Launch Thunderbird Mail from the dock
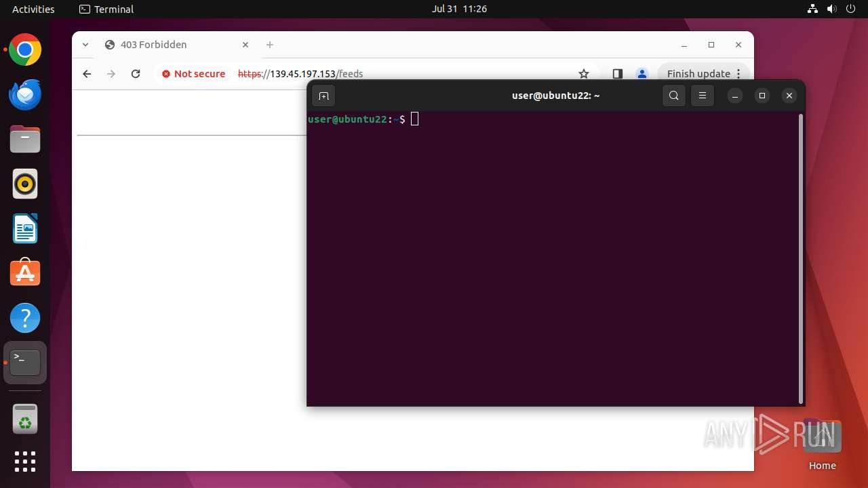This screenshot has height=488, width=868. [25, 95]
